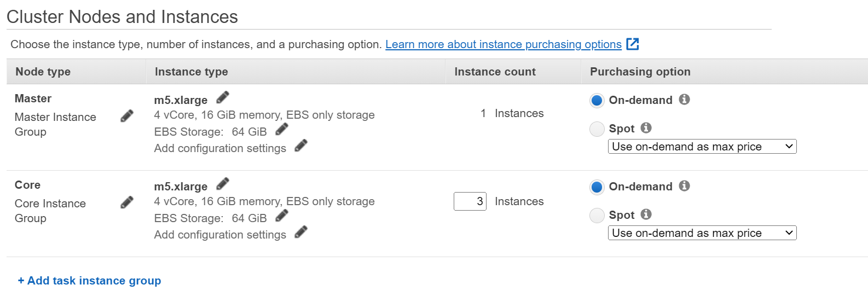Show info for Master On-demand option
Image resolution: width=868 pixels, height=302 pixels.
point(684,100)
